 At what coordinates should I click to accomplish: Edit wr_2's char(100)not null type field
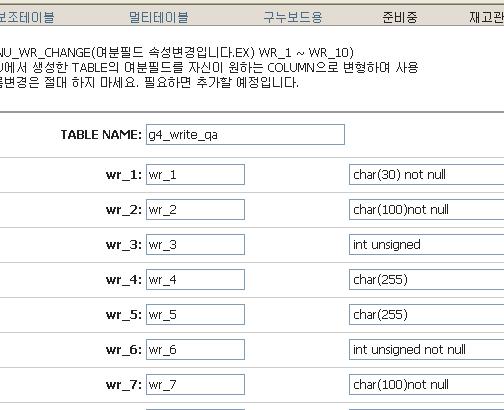click(x=427, y=209)
